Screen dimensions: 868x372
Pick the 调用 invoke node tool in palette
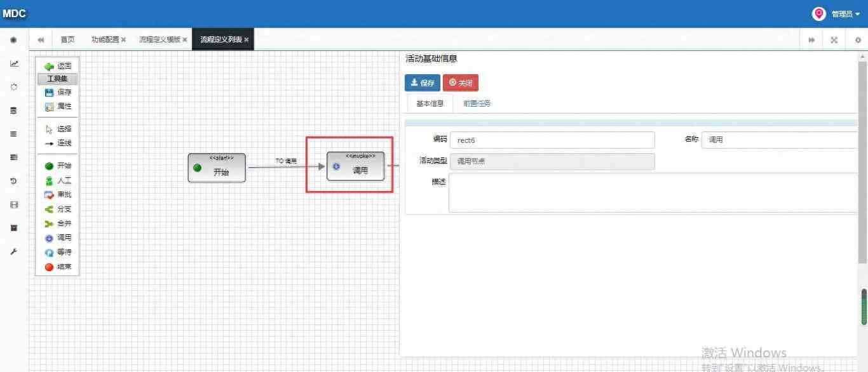click(58, 238)
